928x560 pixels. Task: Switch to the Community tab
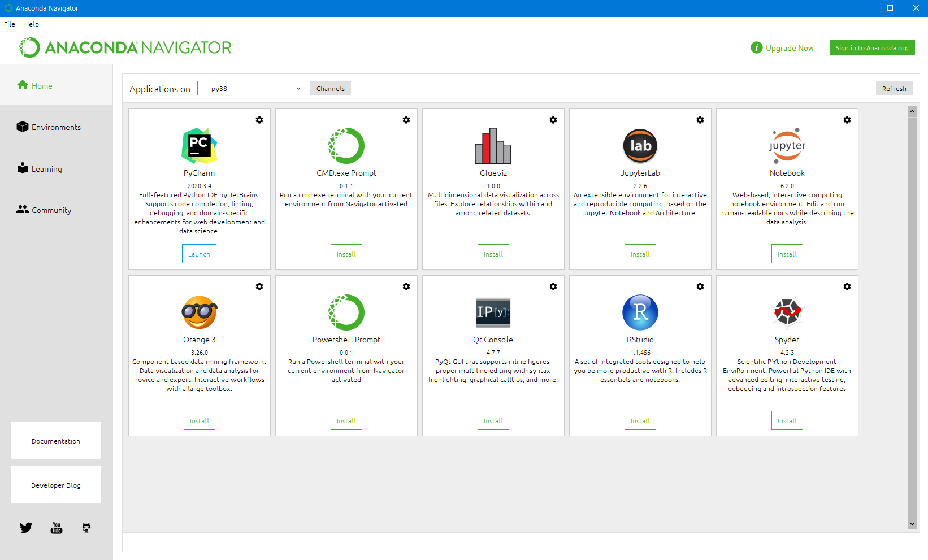click(x=57, y=210)
